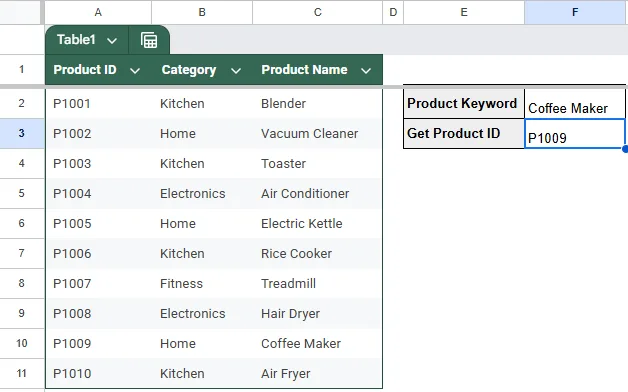Click the Air Fryer cell
Image resolution: width=628 pixels, height=392 pixels.
tap(318, 374)
